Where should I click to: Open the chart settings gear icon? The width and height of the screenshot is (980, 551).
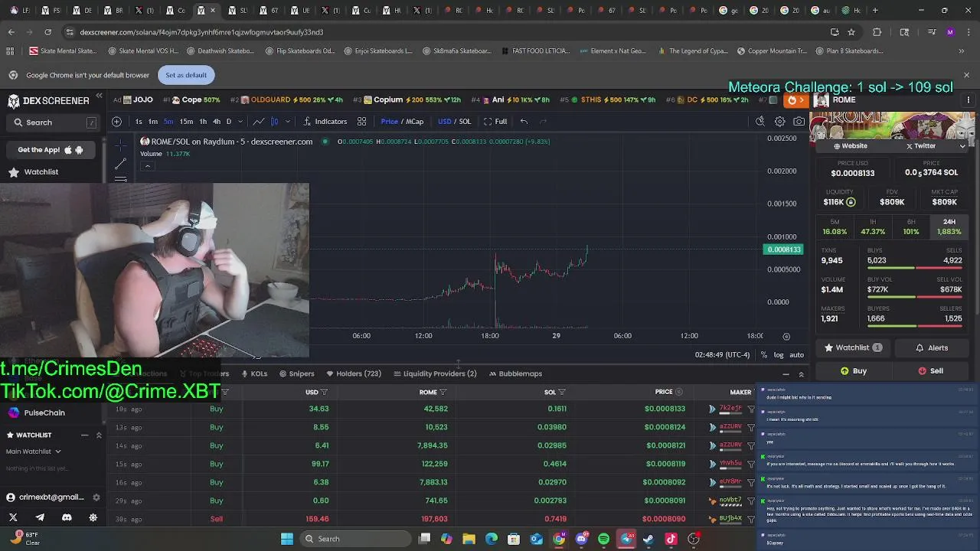[x=779, y=121]
